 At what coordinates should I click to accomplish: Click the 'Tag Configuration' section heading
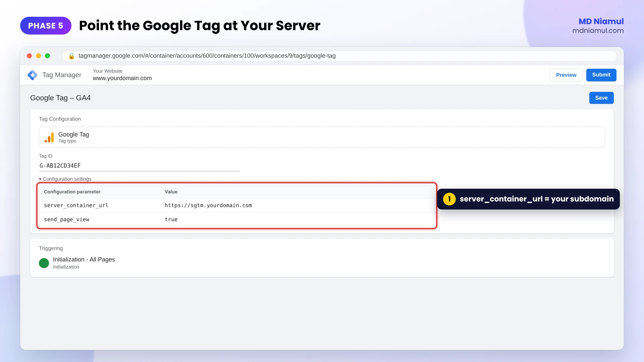[x=60, y=119]
